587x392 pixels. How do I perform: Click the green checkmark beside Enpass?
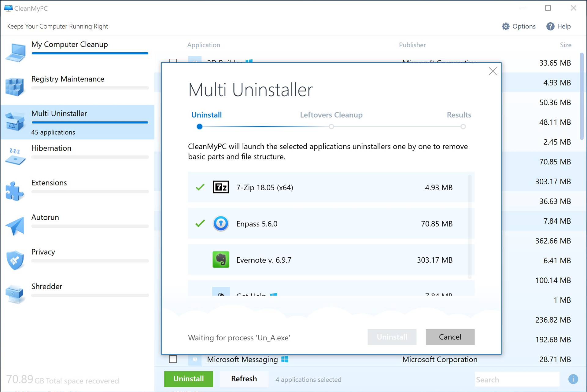click(200, 223)
